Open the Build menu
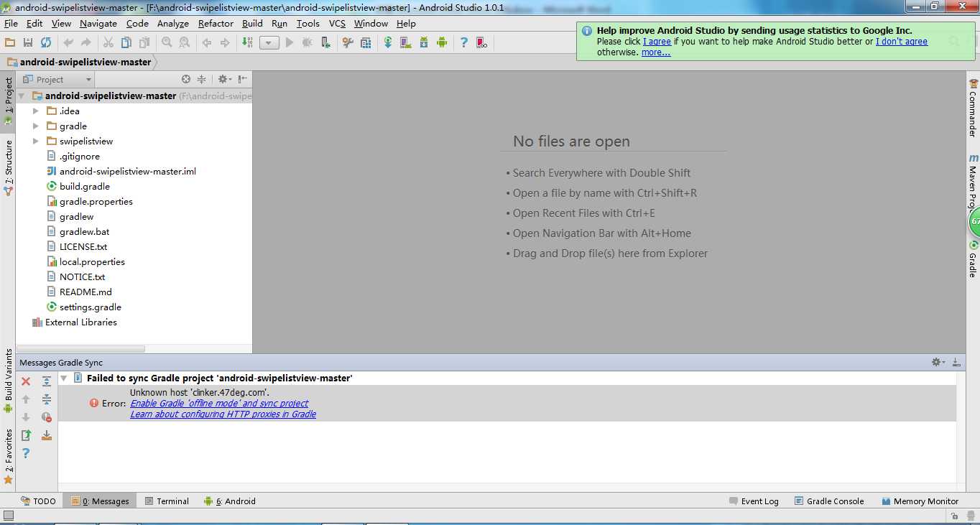Image resolution: width=980 pixels, height=525 pixels. tap(252, 24)
